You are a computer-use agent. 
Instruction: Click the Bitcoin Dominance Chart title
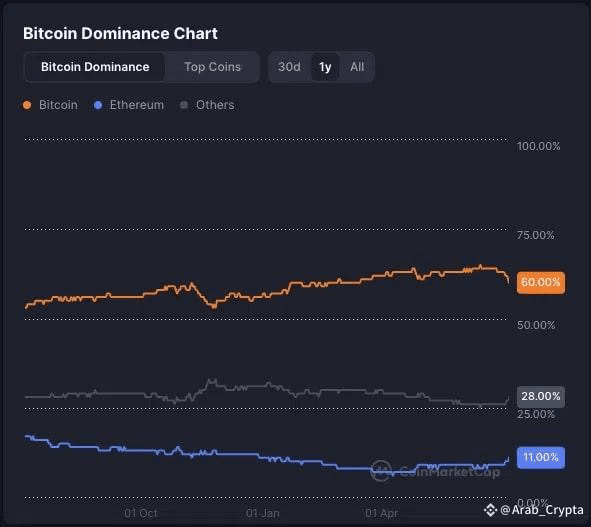(x=120, y=34)
